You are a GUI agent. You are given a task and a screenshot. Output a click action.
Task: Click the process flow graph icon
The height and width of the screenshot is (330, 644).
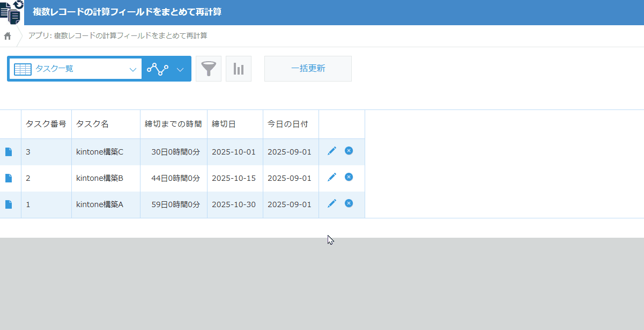[158, 69]
